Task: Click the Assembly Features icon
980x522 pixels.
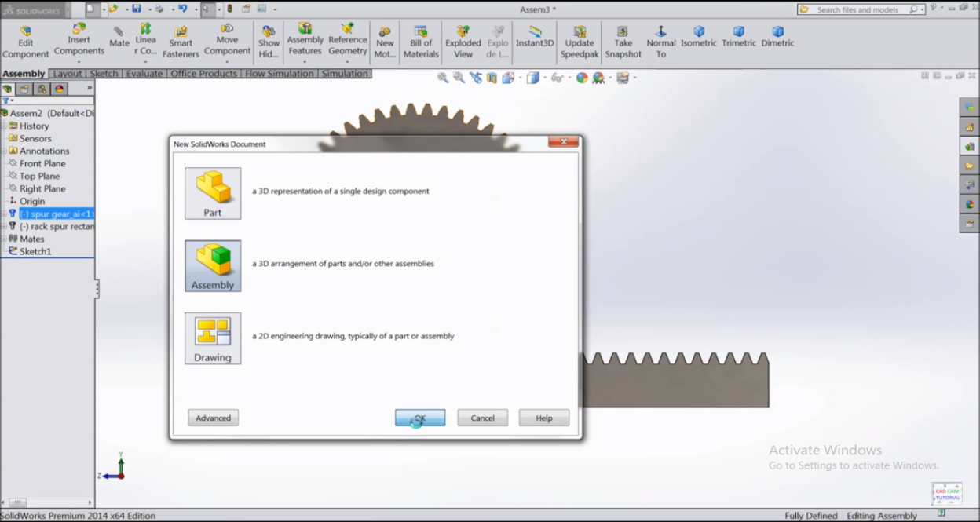Action: [305, 28]
